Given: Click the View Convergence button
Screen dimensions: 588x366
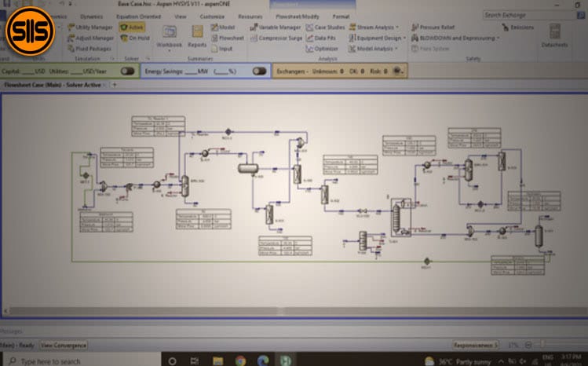Looking at the screenshot, I should [x=64, y=345].
